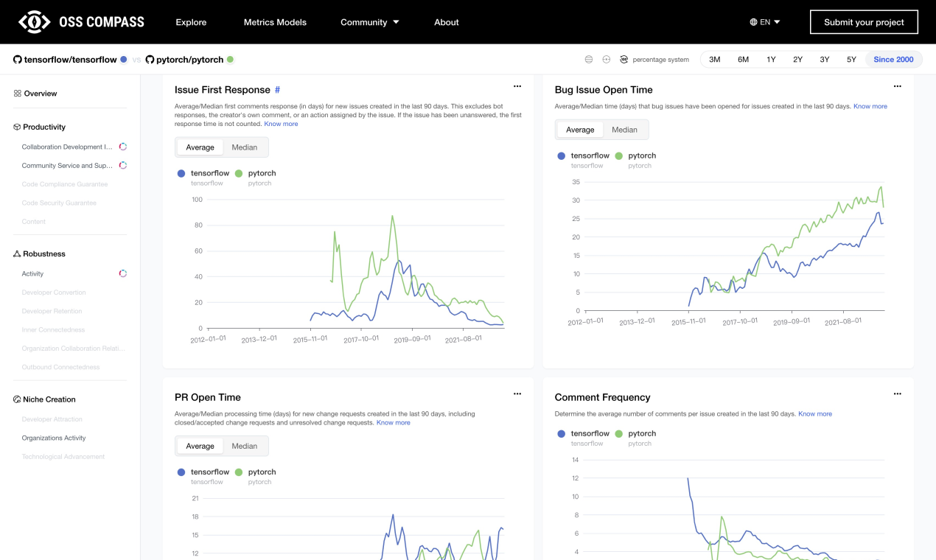Click the Overview grid icon
936x560 pixels.
17,94
